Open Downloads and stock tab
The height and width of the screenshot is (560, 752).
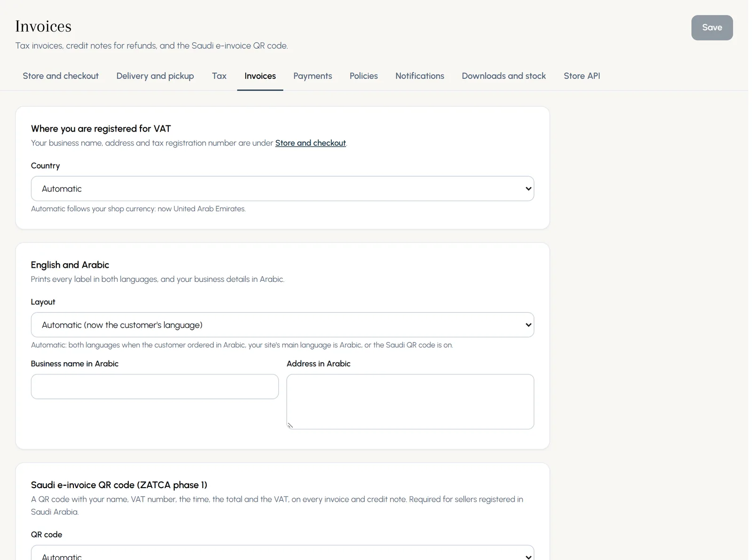click(504, 76)
